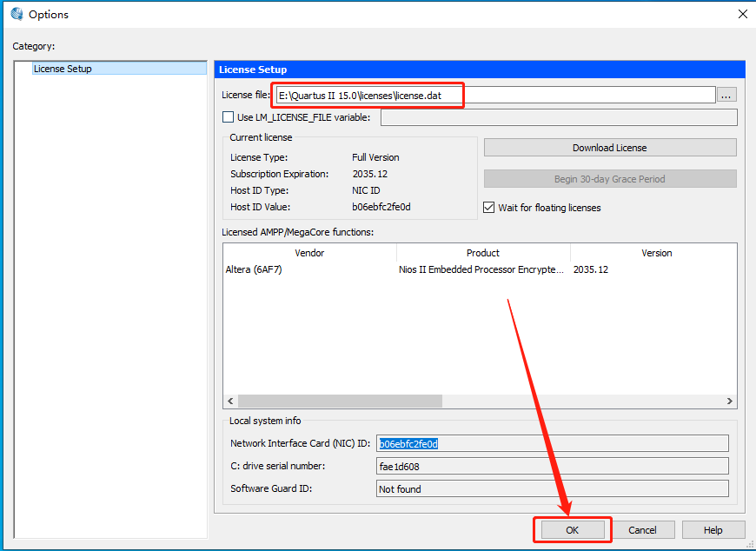This screenshot has width=756, height=551.
Task: Click the right scroll arrow of the functions list
Action: 729,401
